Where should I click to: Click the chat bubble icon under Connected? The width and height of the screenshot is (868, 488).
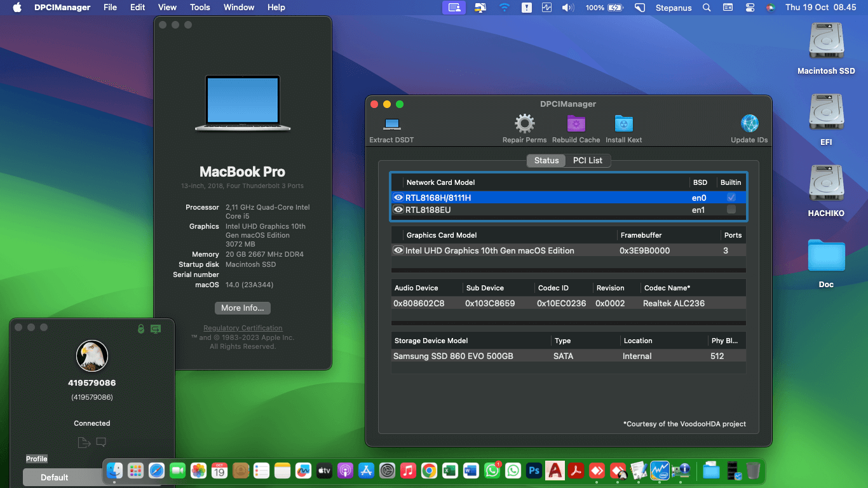(x=101, y=442)
